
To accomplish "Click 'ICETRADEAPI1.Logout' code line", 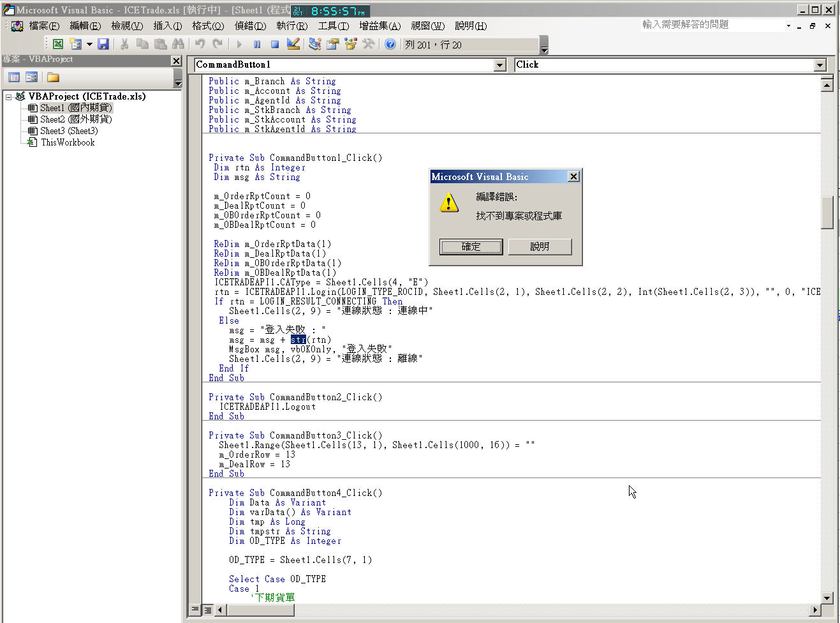I will coord(267,407).
